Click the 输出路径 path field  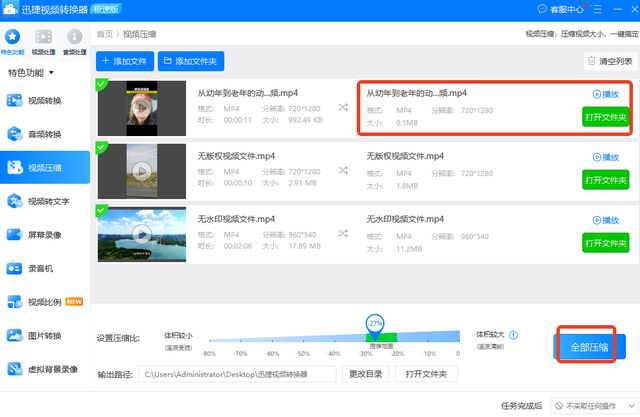coord(237,374)
